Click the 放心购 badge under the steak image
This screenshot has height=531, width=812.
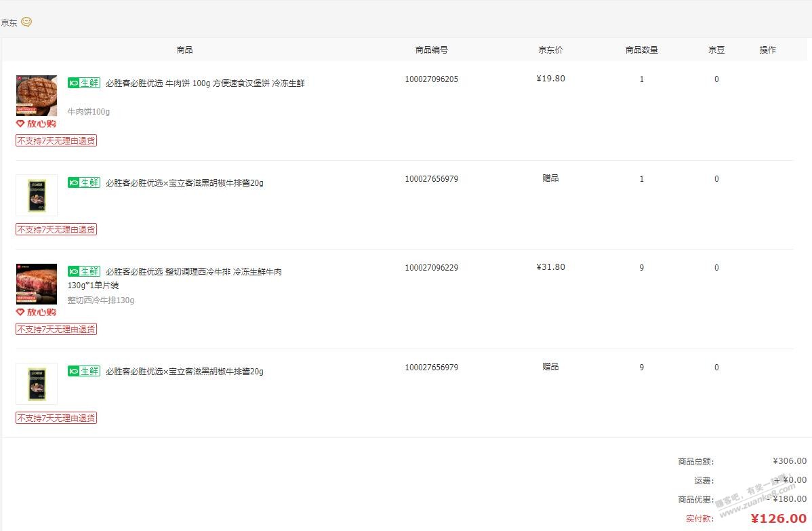click(36, 312)
